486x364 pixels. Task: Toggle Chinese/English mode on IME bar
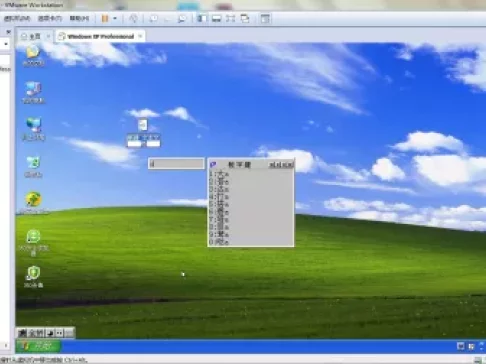pyautogui.click(x=23, y=333)
